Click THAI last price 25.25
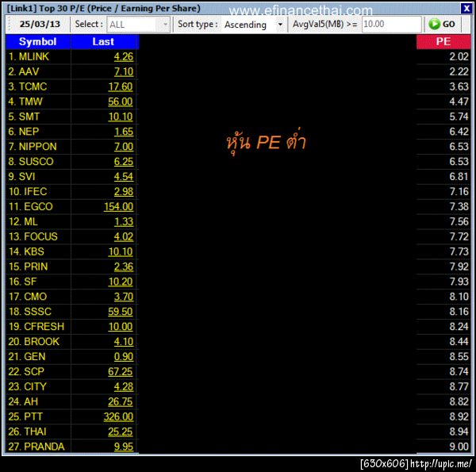The height and width of the screenshot is (472, 476). [121, 432]
